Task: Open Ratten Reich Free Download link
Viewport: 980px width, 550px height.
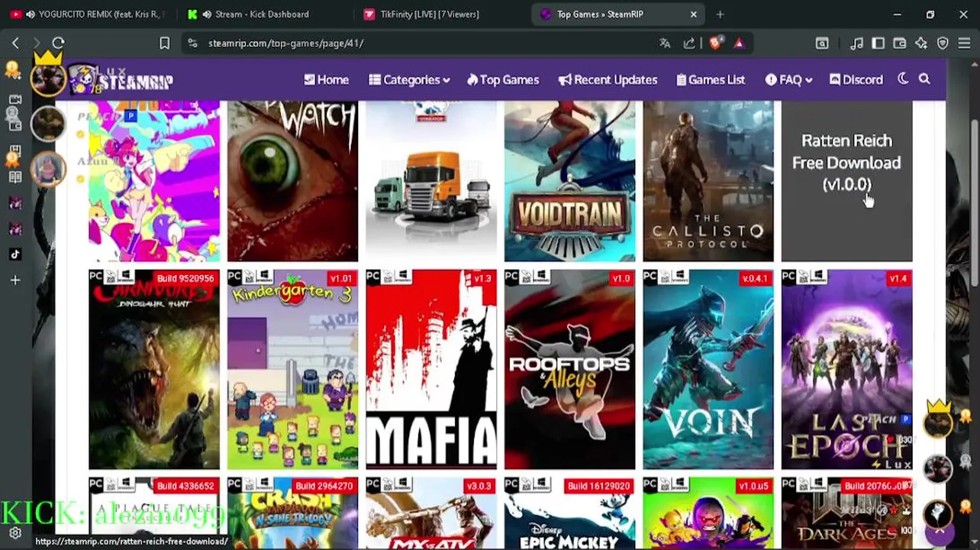Action: click(846, 162)
